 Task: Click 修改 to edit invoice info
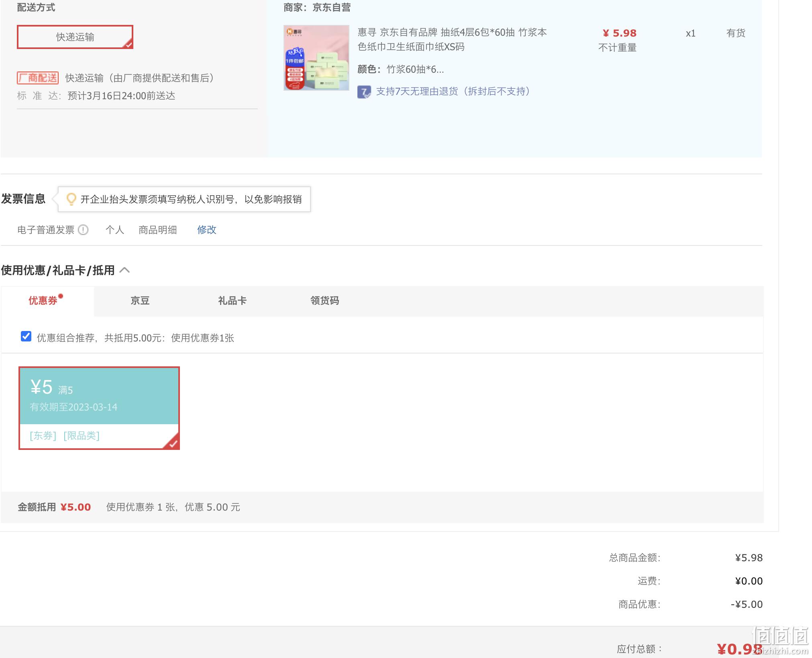click(207, 230)
